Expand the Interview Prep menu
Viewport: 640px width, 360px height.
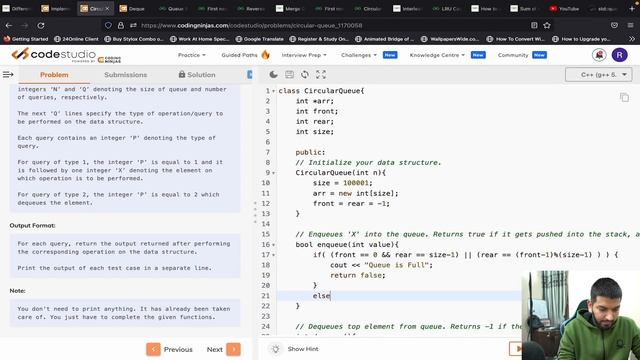pyautogui.click(x=304, y=55)
